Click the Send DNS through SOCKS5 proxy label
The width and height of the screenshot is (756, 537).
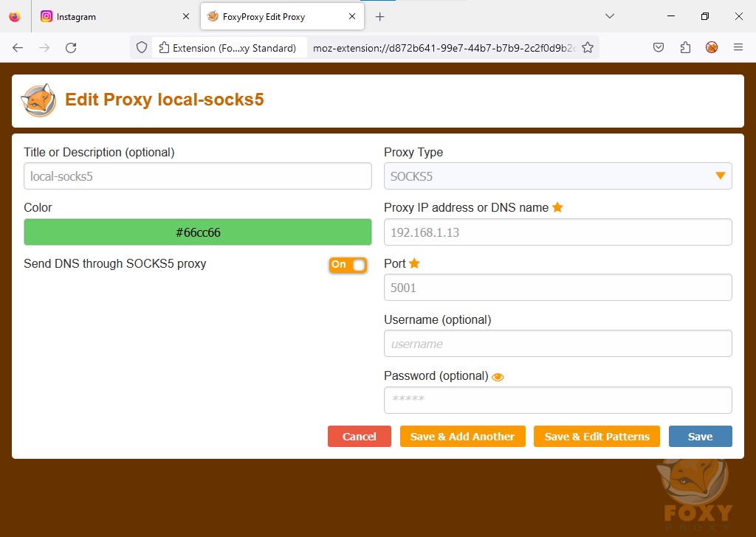[114, 264]
